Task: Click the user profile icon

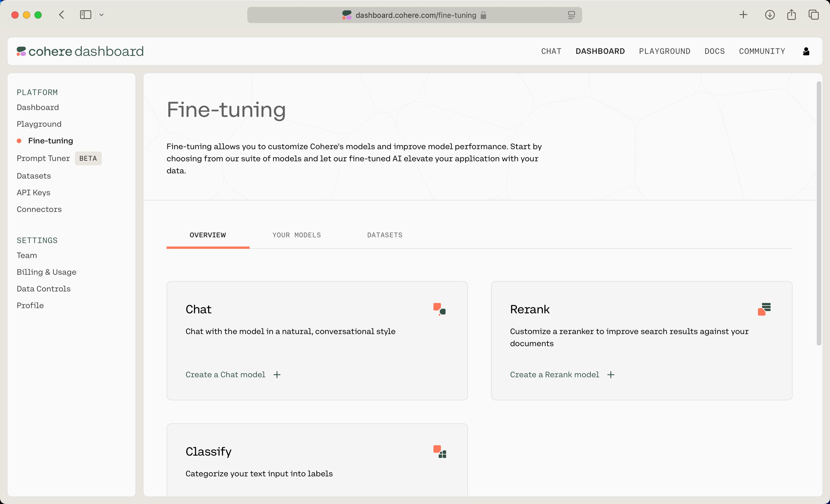Action: coord(806,51)
